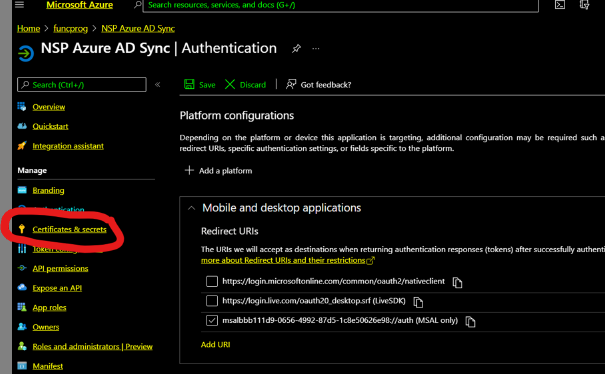Open App roles menu item

49,308
